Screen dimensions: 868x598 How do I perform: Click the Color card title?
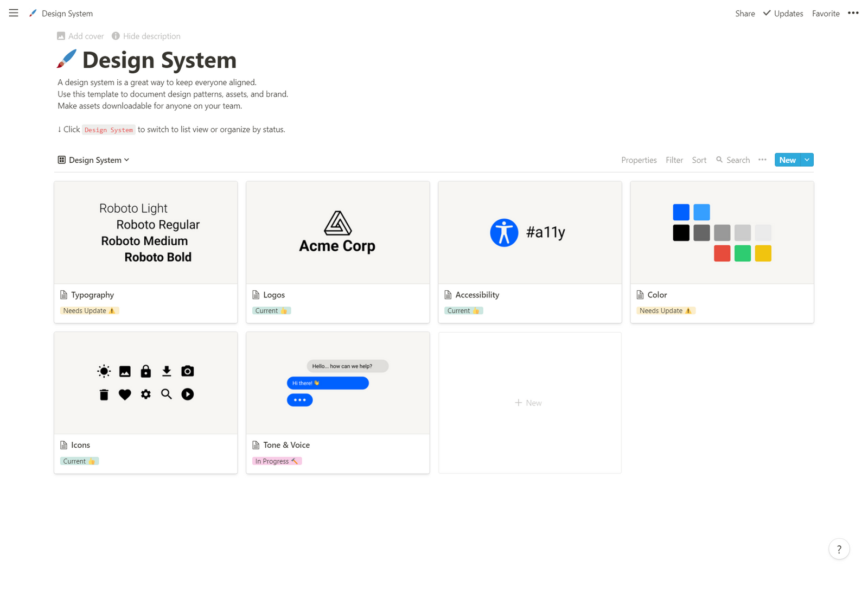[x=657, y=295]
